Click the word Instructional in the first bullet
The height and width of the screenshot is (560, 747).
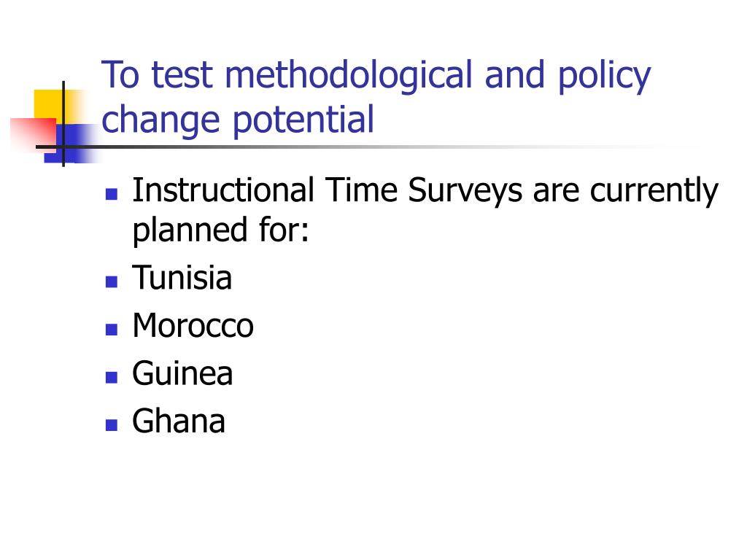[223, 191]
